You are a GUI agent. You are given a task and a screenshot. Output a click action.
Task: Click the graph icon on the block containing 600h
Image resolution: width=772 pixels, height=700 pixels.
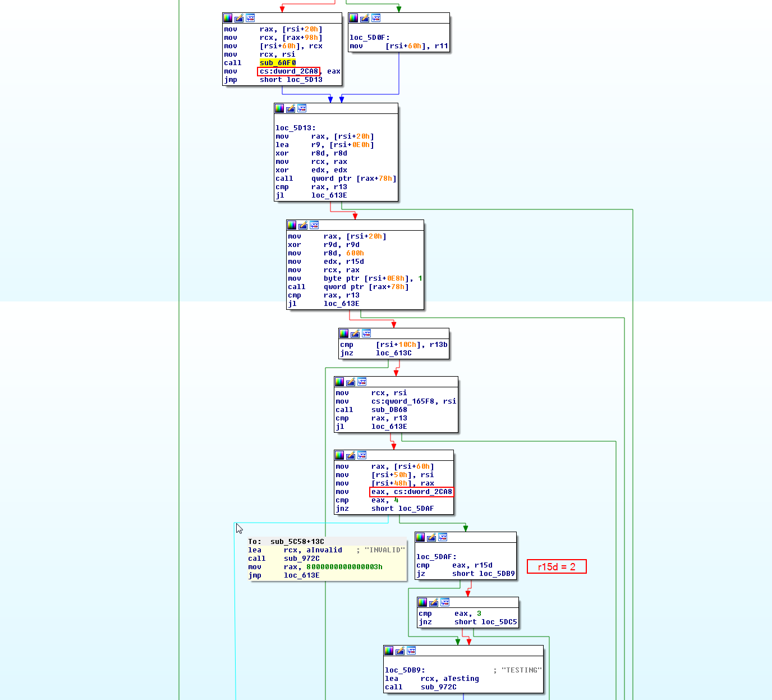pyautogui.click(x=314, y=225)
